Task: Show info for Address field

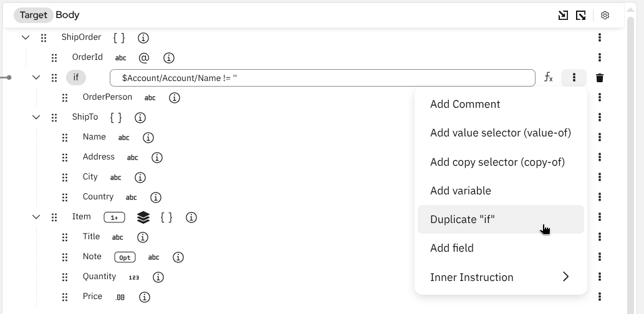Action: tap(157, 157)
